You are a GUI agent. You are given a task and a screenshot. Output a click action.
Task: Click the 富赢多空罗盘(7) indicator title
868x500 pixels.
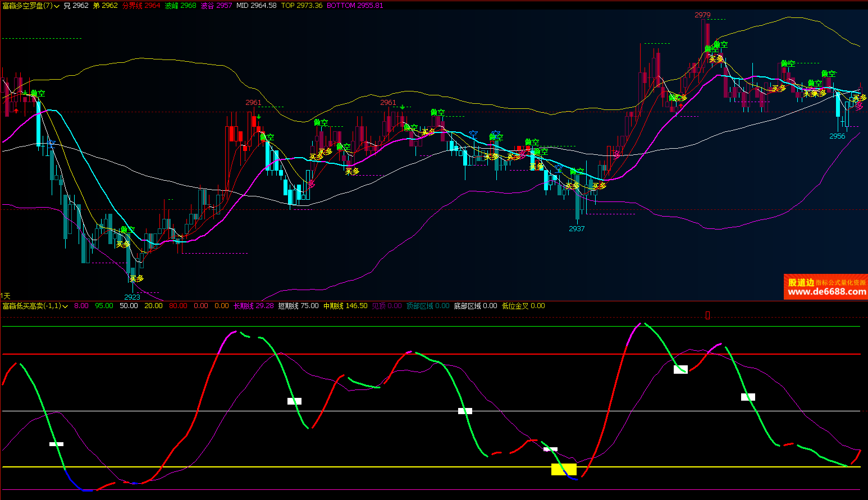27,6
